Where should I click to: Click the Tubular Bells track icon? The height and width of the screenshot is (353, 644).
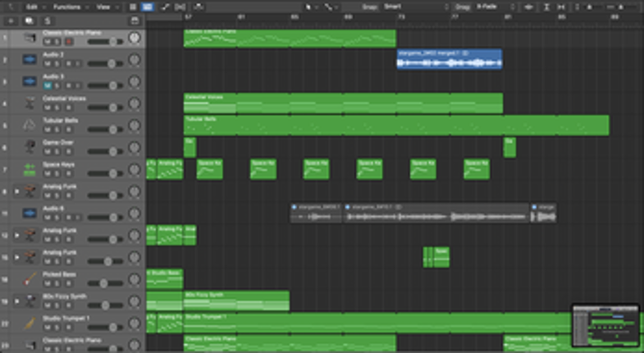[x=30, y=126]
